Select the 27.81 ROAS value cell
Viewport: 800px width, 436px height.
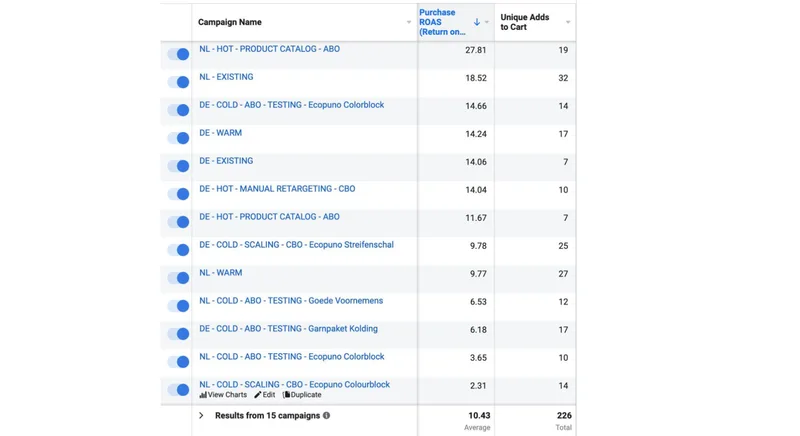pos(476,50)
